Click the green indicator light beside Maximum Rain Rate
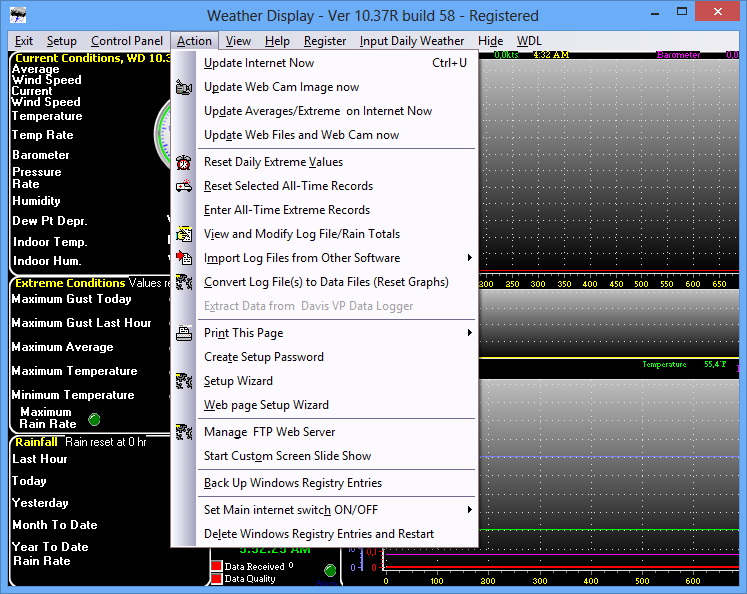Image resolution: width=747 pixels, height=594 pixels. 94,419
